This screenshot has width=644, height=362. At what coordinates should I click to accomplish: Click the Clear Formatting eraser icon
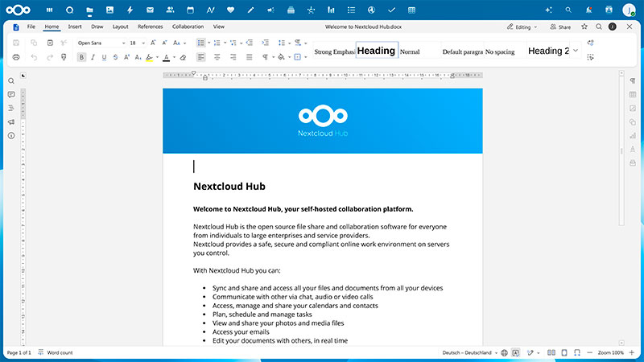[183, 57]
